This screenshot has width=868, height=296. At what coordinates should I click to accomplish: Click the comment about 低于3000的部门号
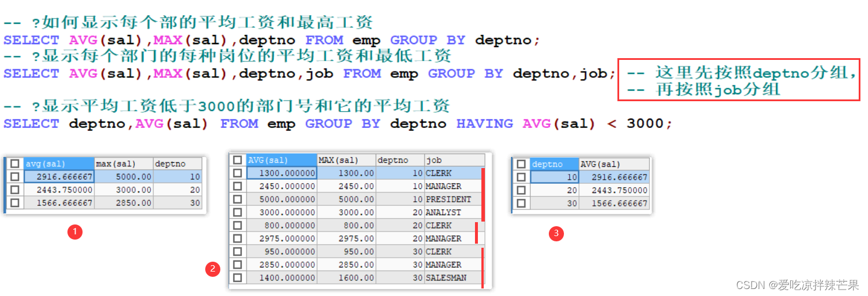[227, 107]
